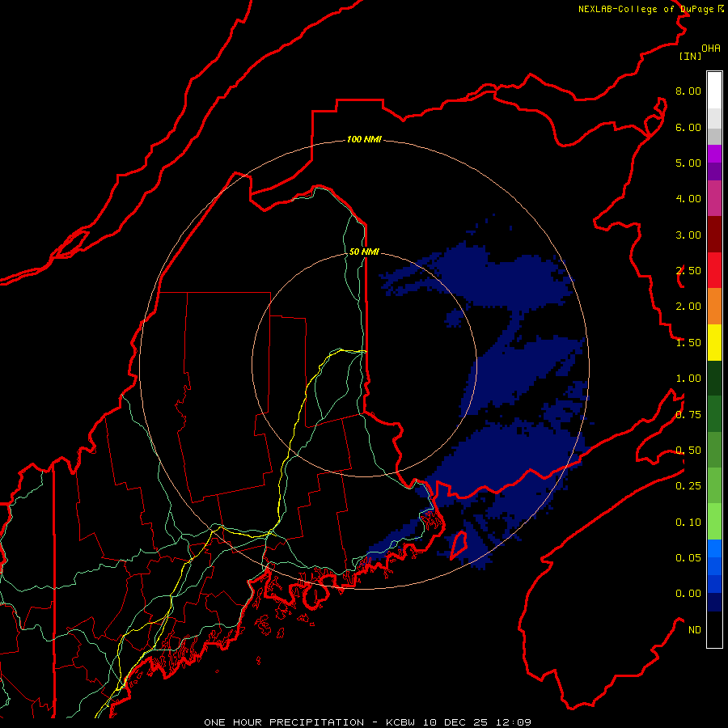Select the bright magenta legend swatch

click(714, 154)
